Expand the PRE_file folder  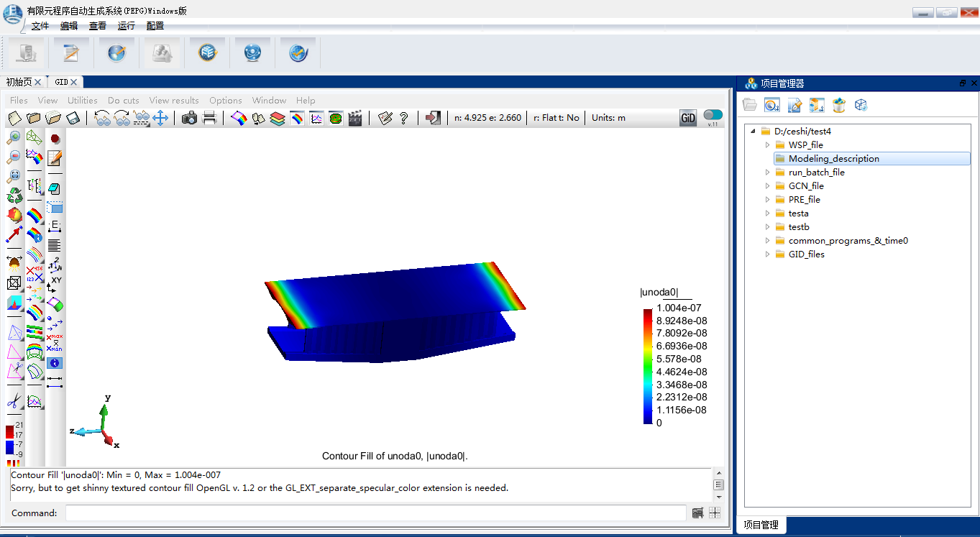pyautogui.click(x=767, y=200)
